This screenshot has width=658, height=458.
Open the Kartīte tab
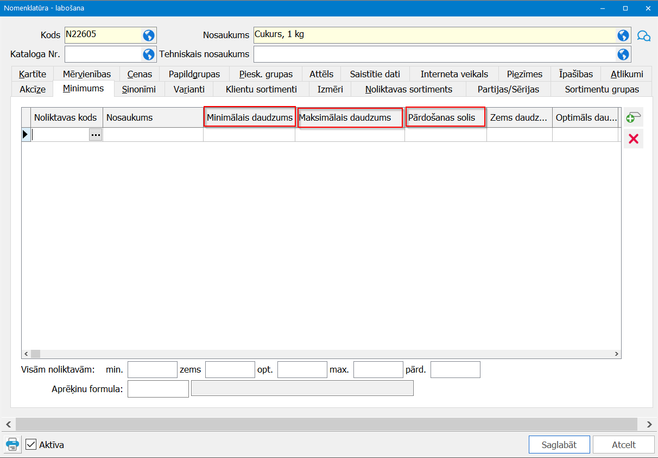tap(32, 74)
